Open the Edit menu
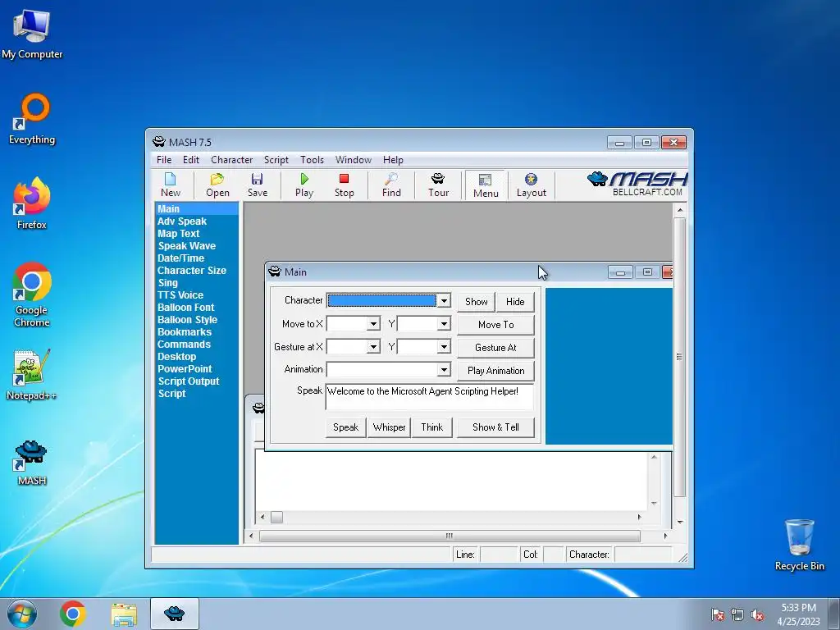 point(190,160)
